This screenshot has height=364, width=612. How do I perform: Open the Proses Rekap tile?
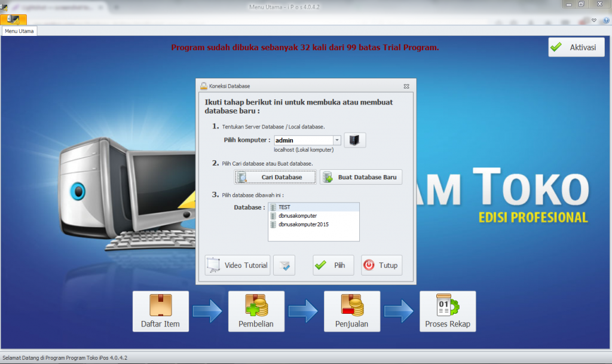click(448, 311)
